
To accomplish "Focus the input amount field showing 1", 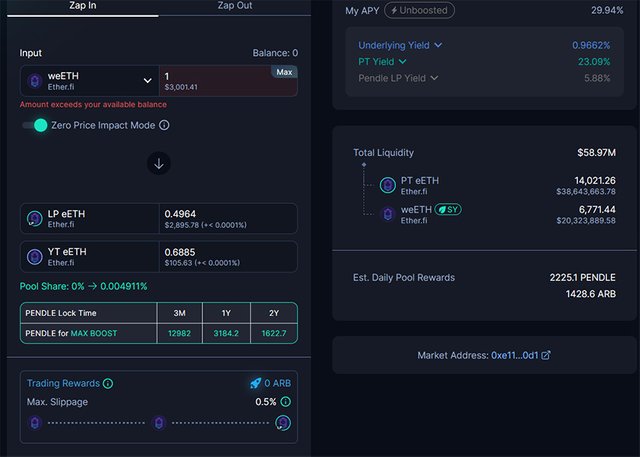I will coord(228,81).
